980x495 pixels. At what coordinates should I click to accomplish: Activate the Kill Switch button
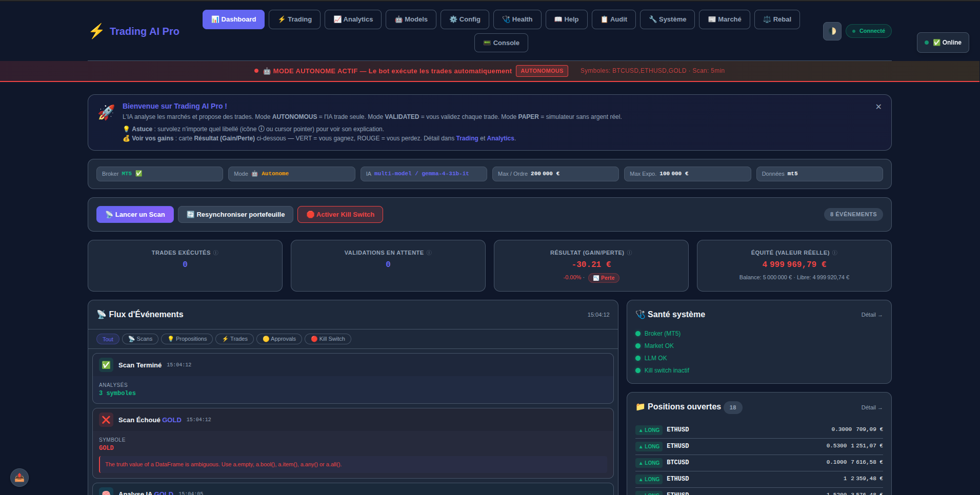click(340, 215)
